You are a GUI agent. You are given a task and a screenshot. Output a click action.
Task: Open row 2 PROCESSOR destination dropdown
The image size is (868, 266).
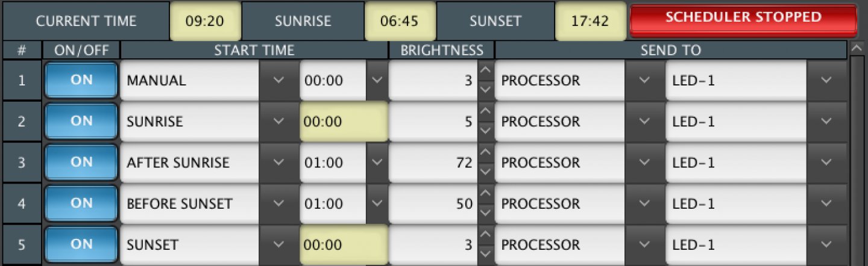click(x=644, y=122)
